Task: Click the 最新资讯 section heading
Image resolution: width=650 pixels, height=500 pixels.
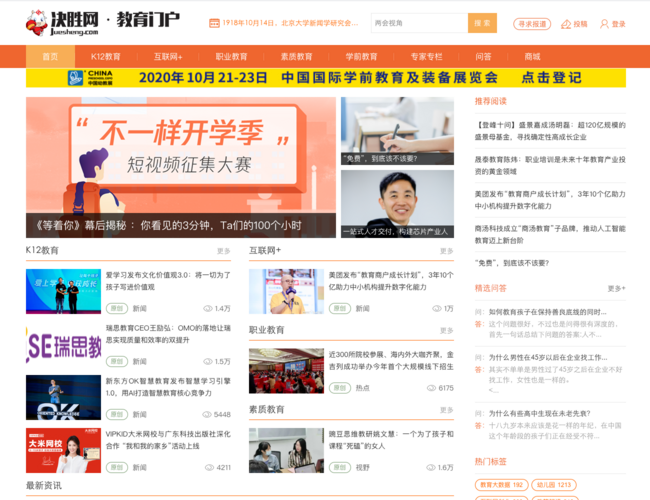Action: (44, 485)
